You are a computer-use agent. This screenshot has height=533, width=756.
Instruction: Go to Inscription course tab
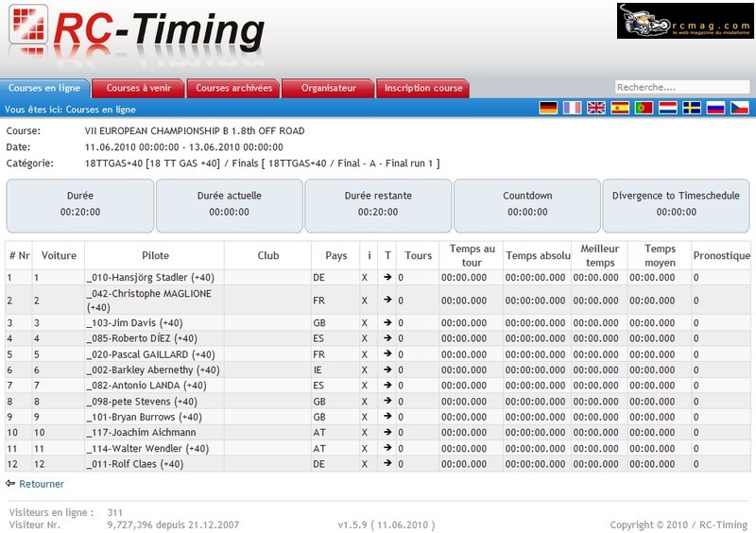(422, 88)
